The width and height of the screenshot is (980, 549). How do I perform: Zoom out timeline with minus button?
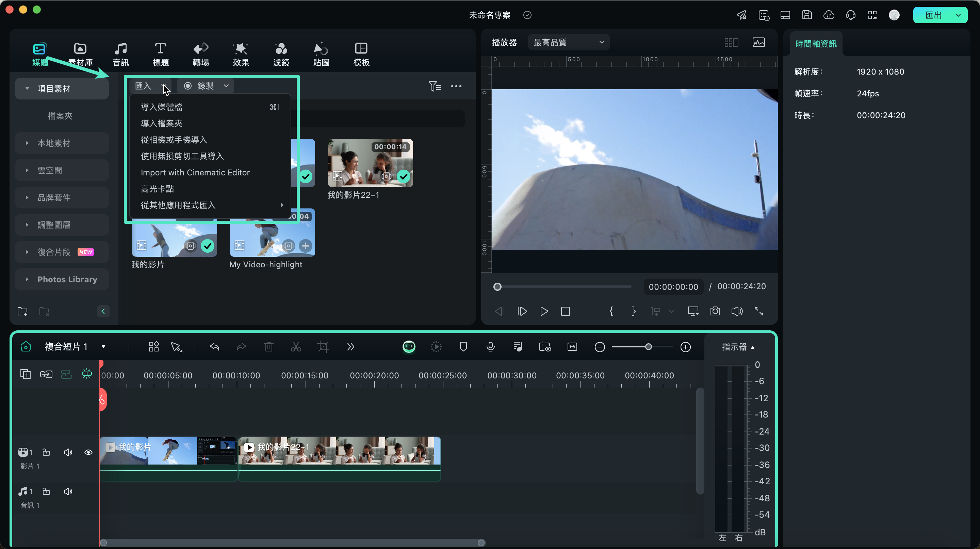pyautogui.click(x=600, y=347)
